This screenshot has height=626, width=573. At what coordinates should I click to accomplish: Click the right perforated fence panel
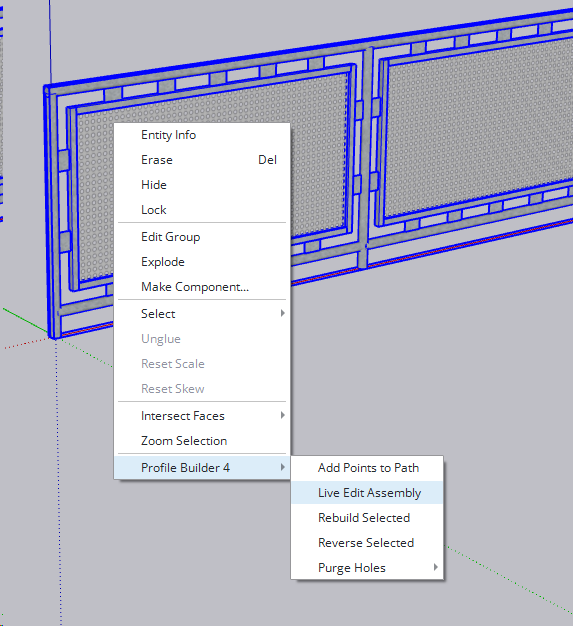[479, 128]
